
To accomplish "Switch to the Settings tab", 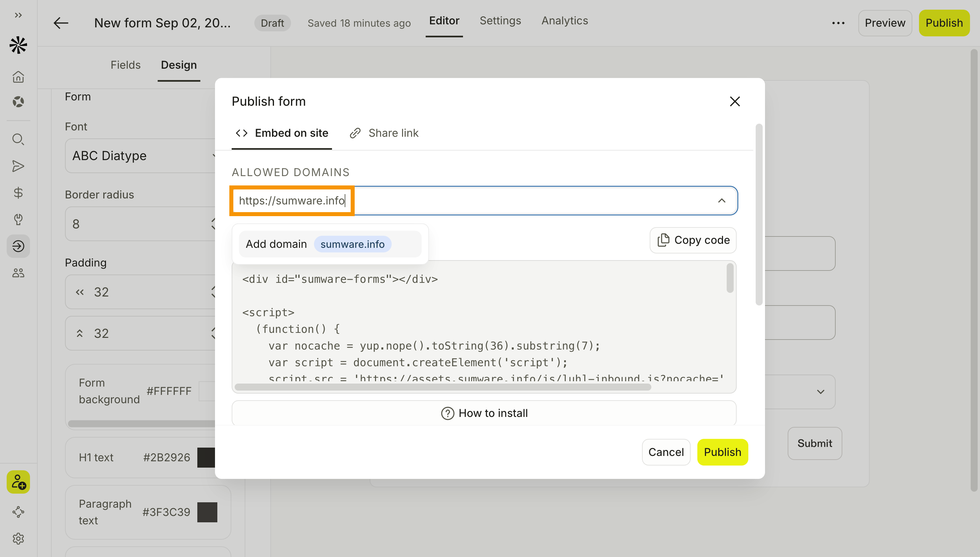I will click(x=500, y=21).
